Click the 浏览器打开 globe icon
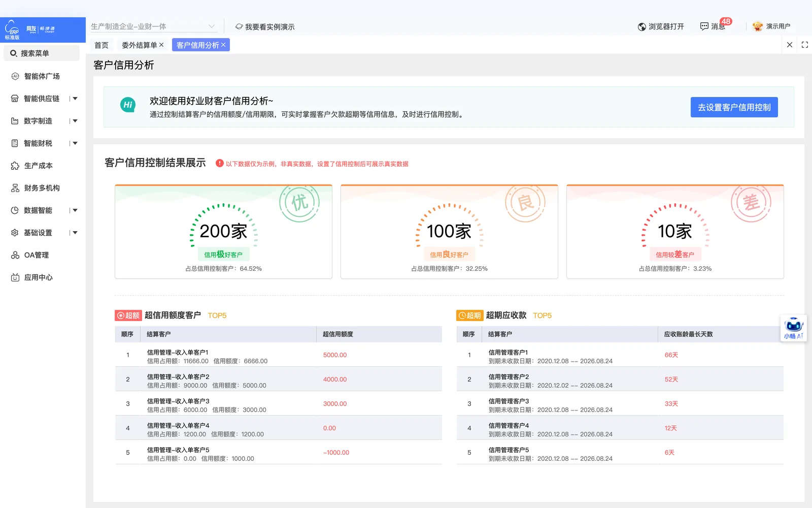The height and width of the screenshot is (508, 812). point(642,27)
